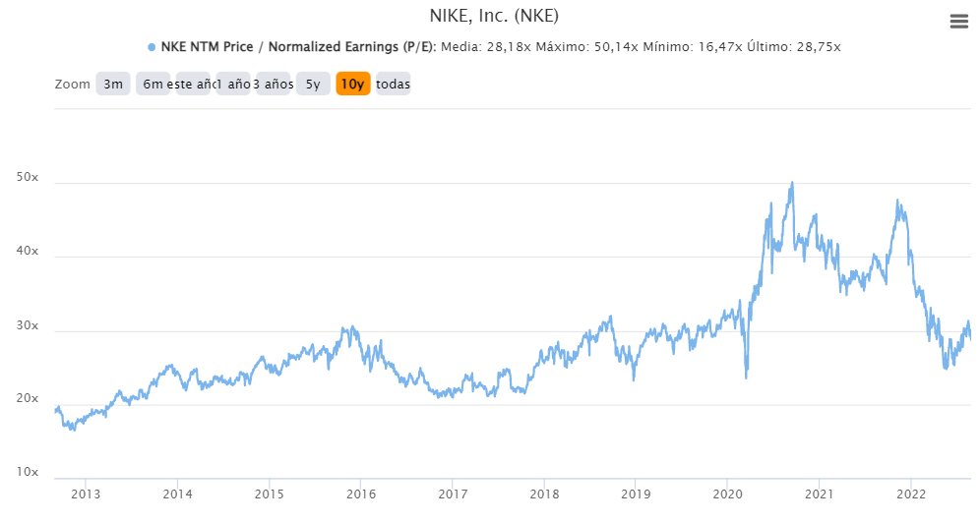Screen dimensions: 980x523
Task: Click the 2018 x-axis label
Action: point(544,494)
